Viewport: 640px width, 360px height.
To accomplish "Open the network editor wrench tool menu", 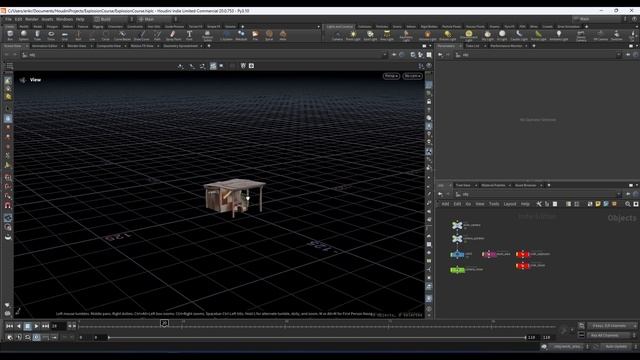I will coord(539,204).
